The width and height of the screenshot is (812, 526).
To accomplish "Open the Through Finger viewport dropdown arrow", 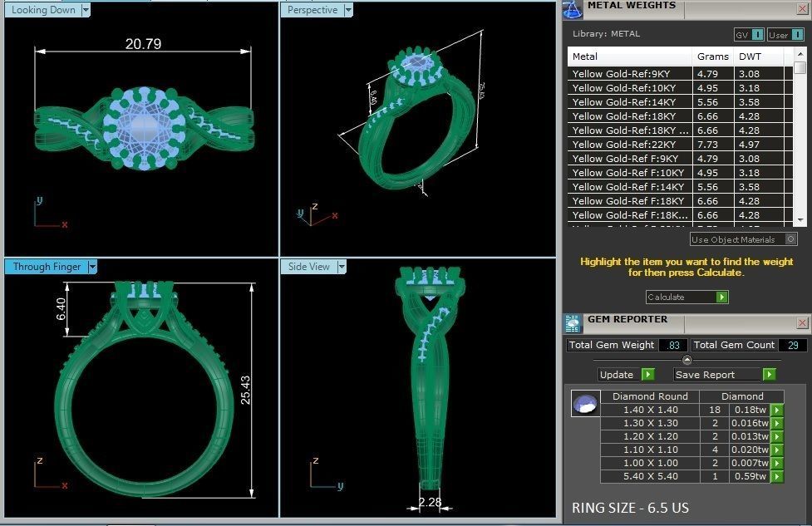I will (x=93, y=267).
